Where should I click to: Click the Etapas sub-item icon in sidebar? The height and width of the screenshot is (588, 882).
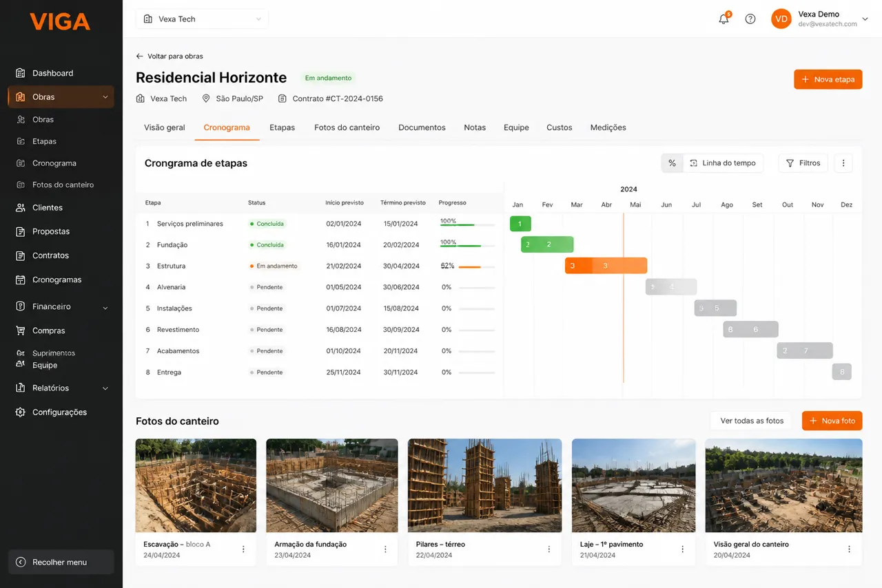click(x=20, y=141)
